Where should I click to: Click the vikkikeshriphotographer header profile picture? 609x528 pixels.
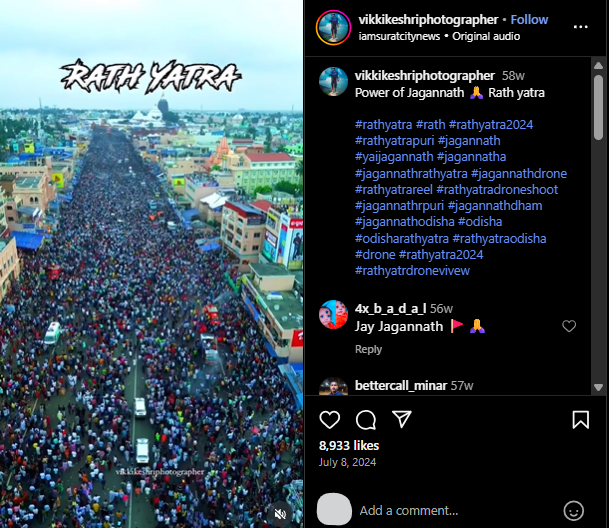[x=334, y=28]
